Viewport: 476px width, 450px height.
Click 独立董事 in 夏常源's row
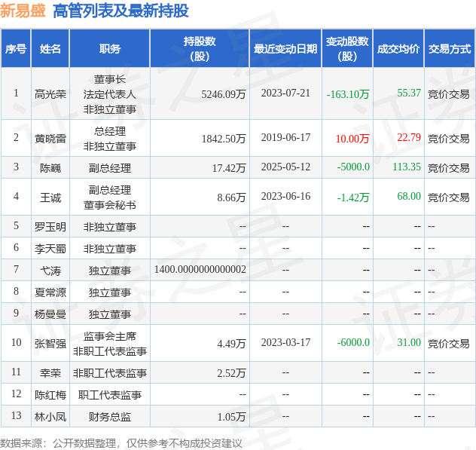[110, 292]
